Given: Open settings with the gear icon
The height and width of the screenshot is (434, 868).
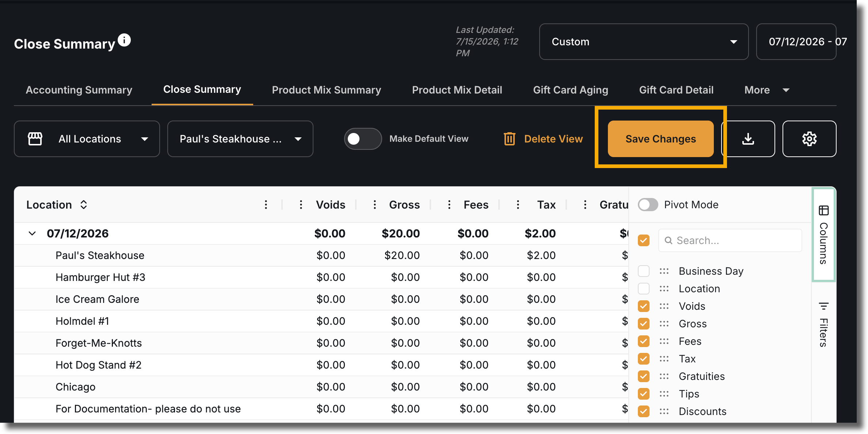Looking at the screenshot, I should tap(809, 139).
